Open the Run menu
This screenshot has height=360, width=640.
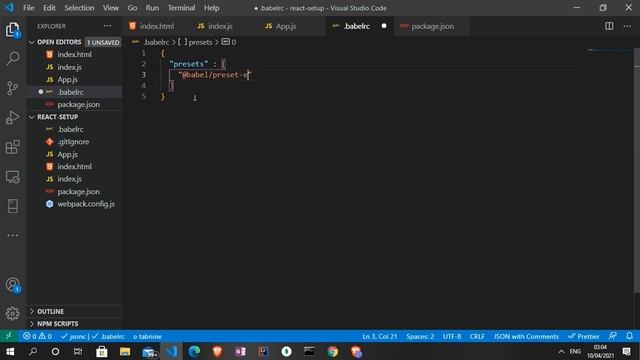click(x=152, y=8)
